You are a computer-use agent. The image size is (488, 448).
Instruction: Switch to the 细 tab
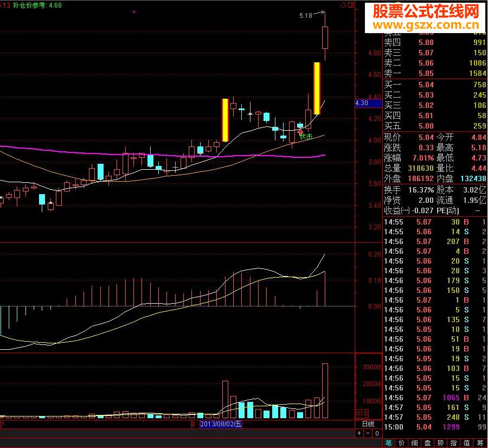pos(415,443)
